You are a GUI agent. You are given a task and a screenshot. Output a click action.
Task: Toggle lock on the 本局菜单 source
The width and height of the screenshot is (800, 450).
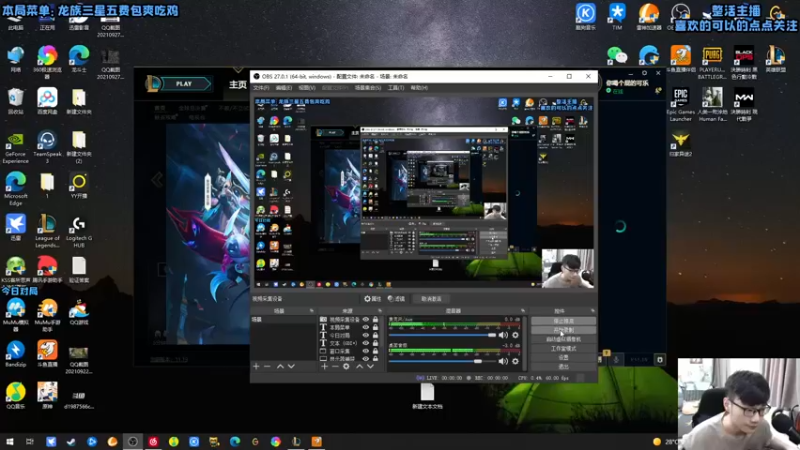[x=376, y=328]
